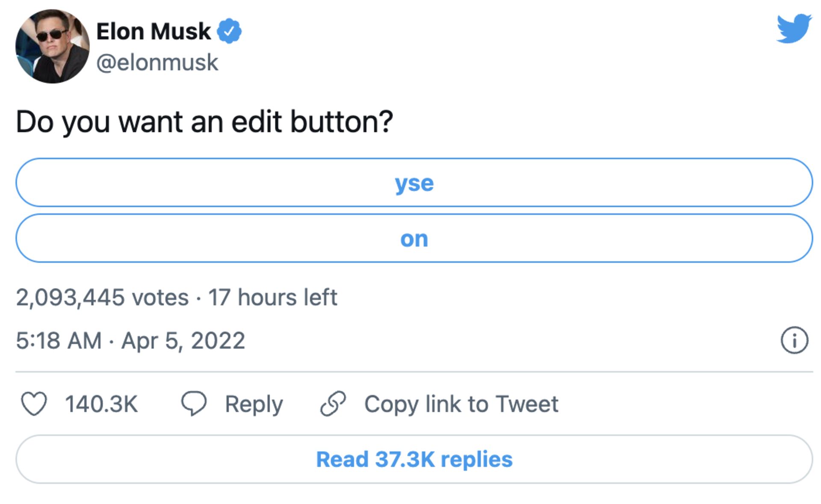821x504 pixels.
Task: Click the "5:18 AM" time text
Action: click(59, 341)
